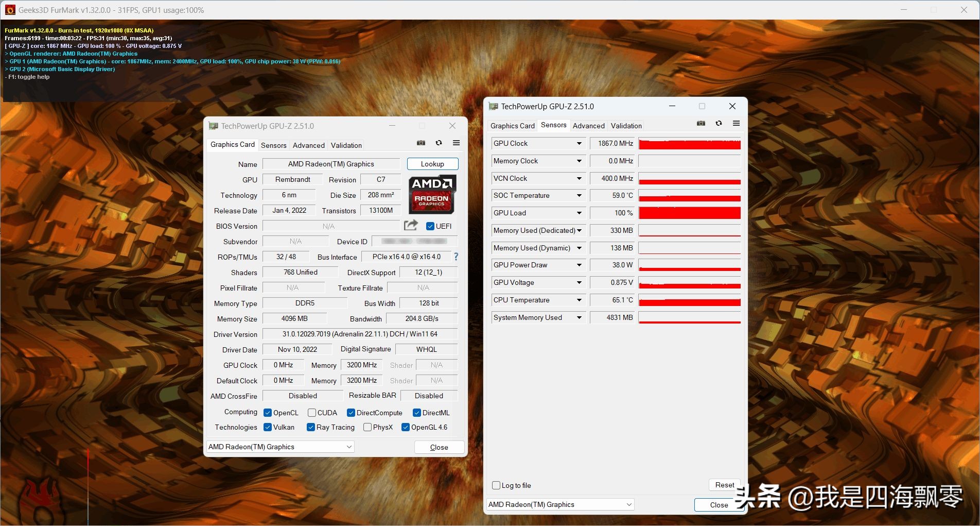Open hamburger menu in Graphics Card window
Viewport: 980px width, 526px height.
456,143
